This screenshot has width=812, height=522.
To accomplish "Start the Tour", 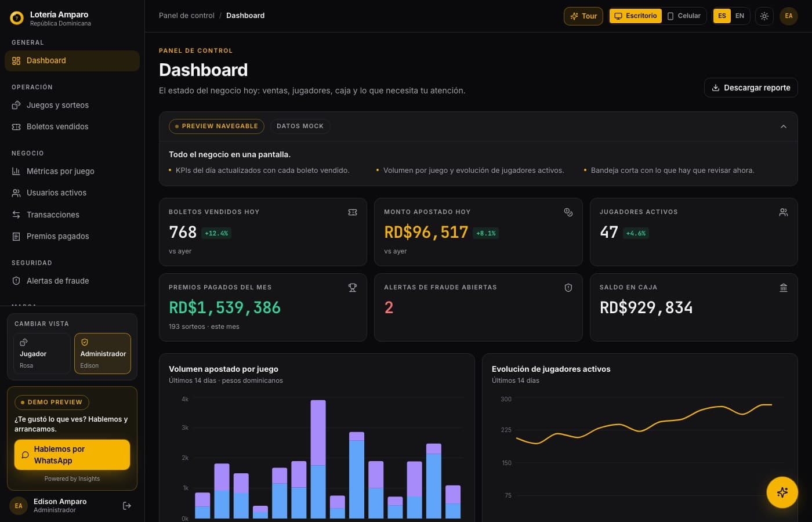I will pyautogui.click(x=583, y=16).
